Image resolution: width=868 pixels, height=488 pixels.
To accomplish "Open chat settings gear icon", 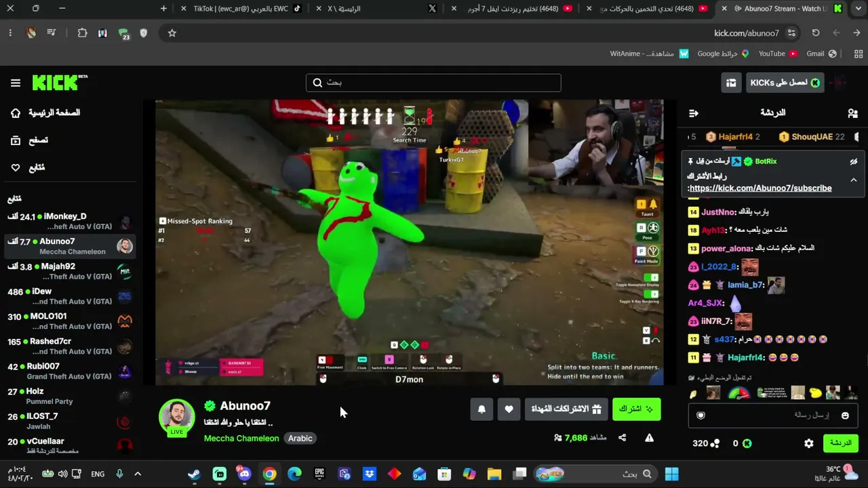I will click(x=809, y=443).
